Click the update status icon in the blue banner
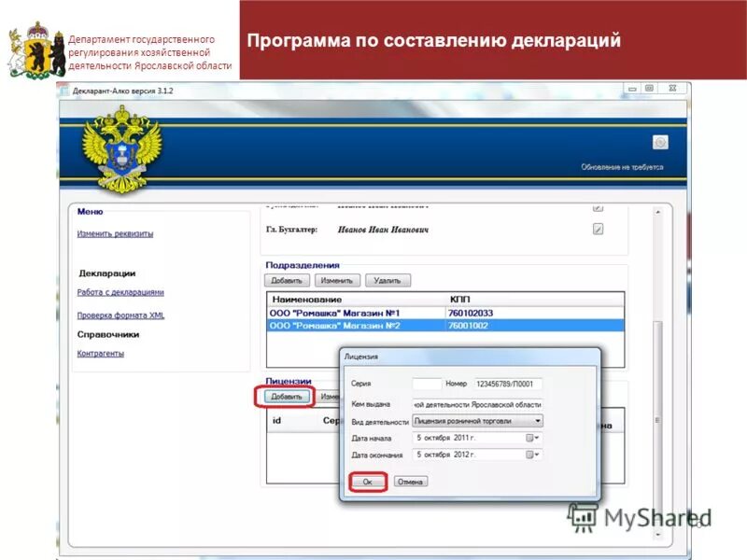Image resolution: width=747 pixels, height=560 pixels. [660, 142]
